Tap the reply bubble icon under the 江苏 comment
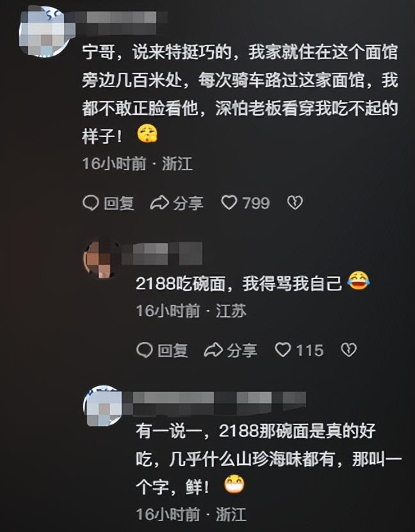The height and width of the screenshot is (532, 415). 145,350
